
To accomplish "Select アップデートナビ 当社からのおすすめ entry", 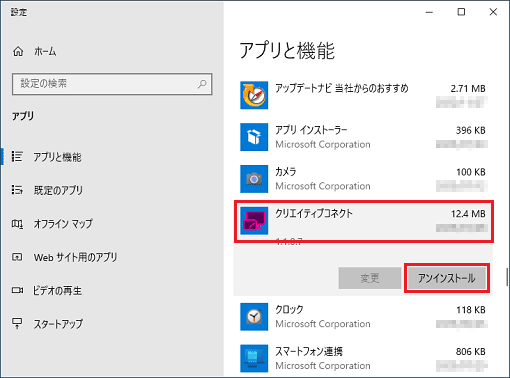I will tap(342, 88).
